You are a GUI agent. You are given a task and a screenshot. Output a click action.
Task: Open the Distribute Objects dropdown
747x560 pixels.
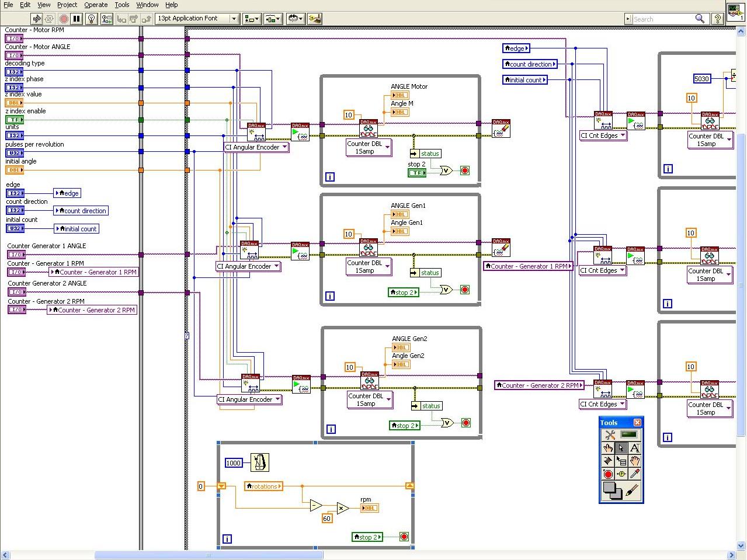273,19
